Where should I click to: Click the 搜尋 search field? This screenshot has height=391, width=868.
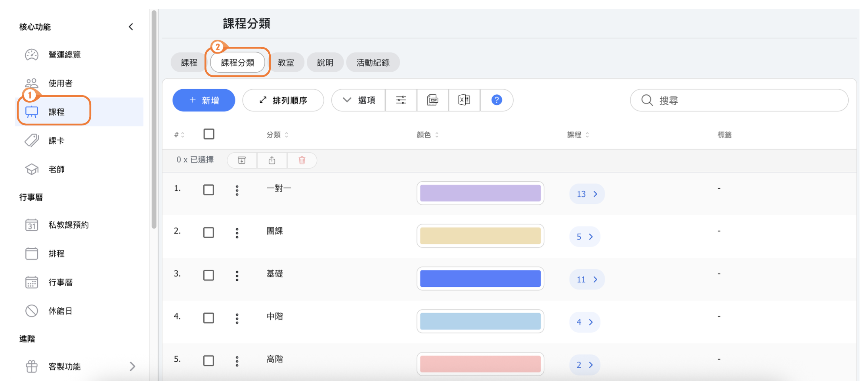coord(745,100)
